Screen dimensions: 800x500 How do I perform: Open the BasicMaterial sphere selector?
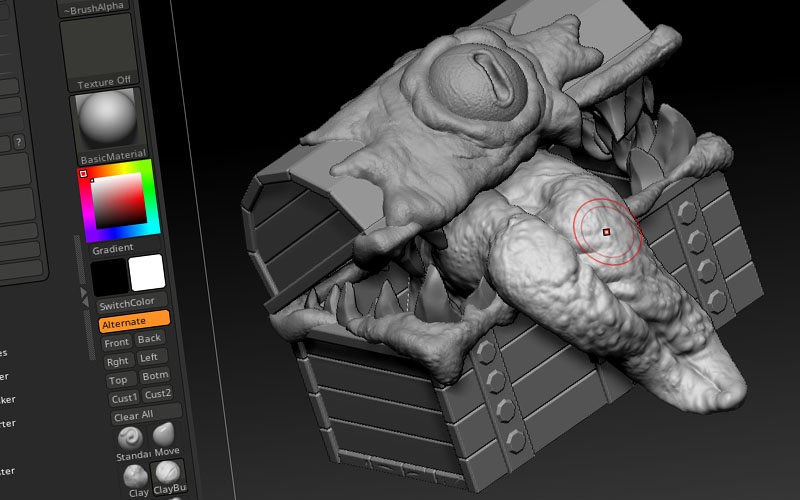click(108, 126)
